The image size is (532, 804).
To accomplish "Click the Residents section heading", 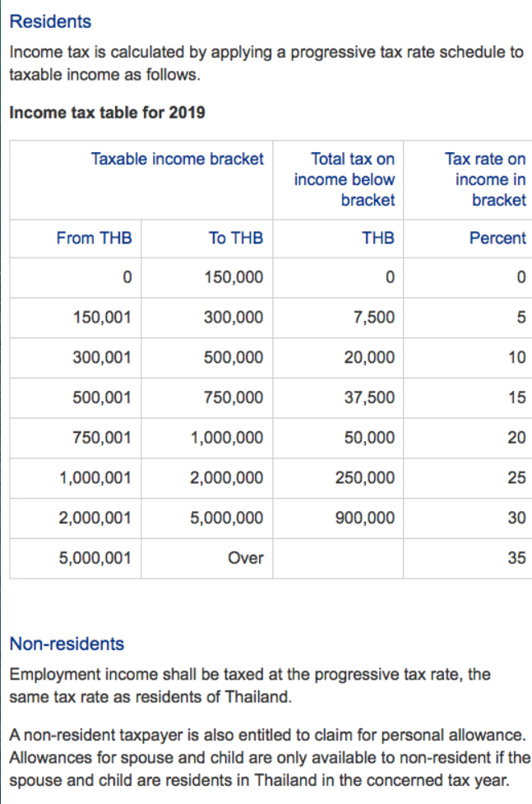I will (x=50, y=21).
